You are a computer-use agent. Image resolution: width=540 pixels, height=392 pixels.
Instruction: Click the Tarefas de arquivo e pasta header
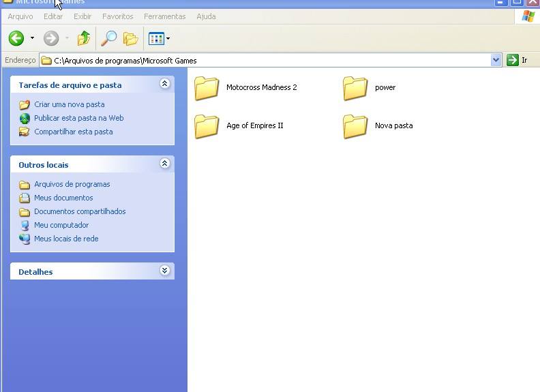(x=70, y=85)
